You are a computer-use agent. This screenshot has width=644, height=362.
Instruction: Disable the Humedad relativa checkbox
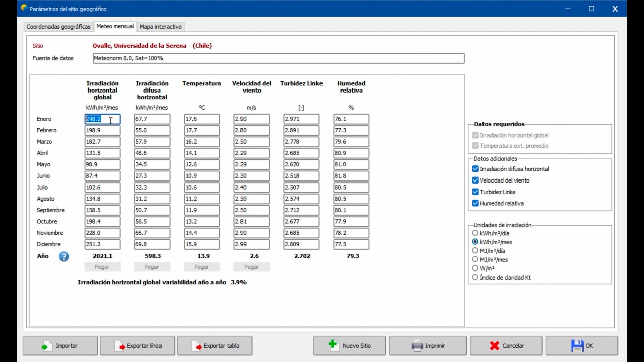[475, 203]
